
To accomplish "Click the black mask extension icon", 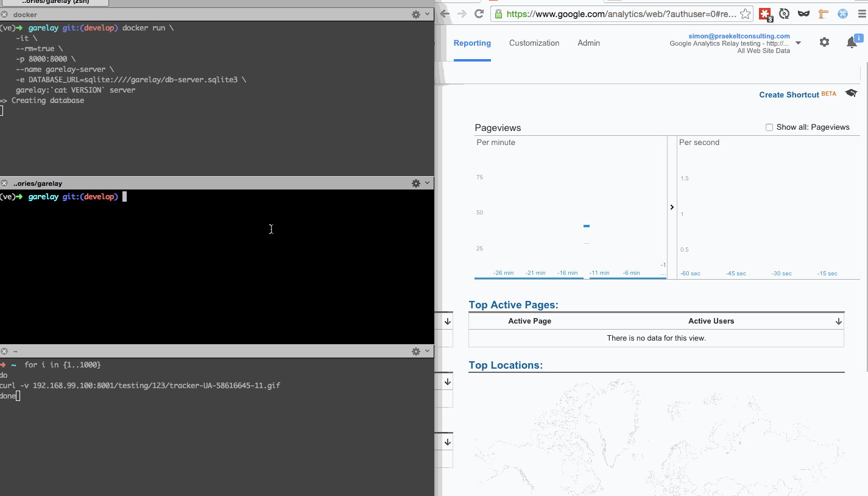I will coord(804,13).
